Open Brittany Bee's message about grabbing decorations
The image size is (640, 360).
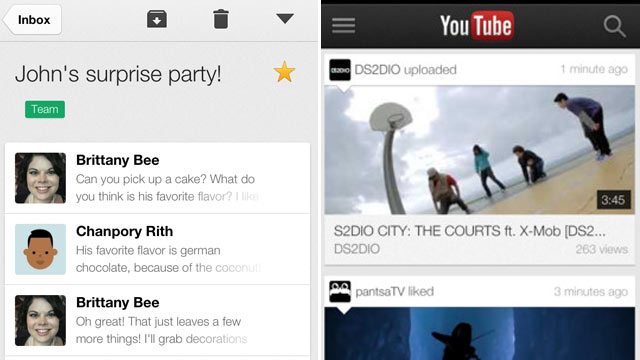pyautogui.click(x=158, y=320)
